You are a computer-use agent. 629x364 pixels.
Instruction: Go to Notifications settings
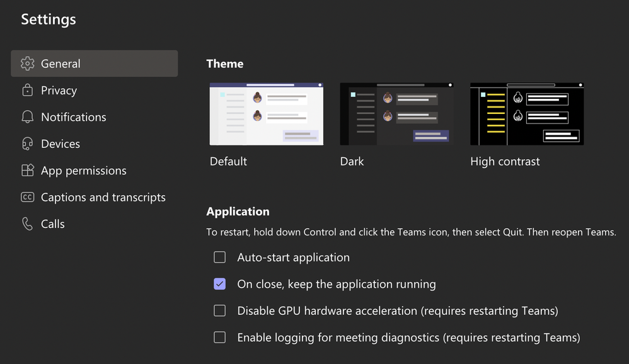(x=95, y=117)
